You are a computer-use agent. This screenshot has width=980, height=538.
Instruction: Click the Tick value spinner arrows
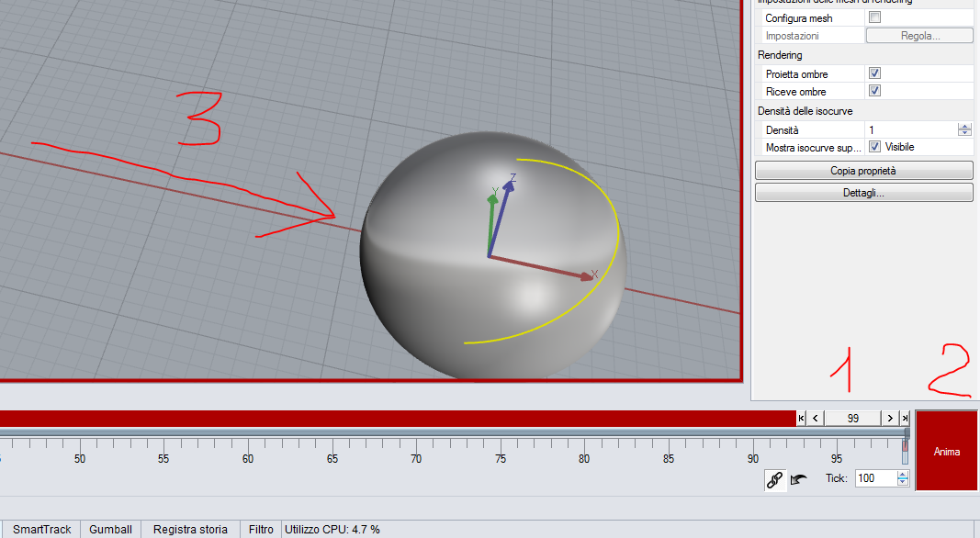(902, 478)
